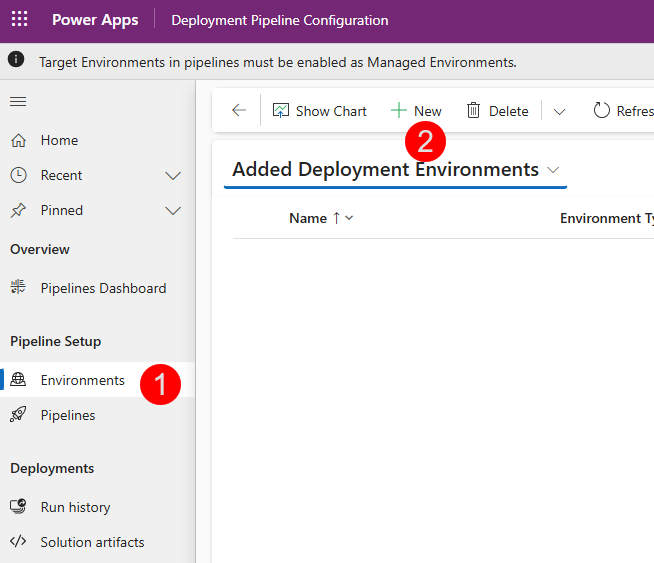Image resolution: width=654 pixels, height=563 pixels.
Task: Sort by the Name column header
Action: tap(308, 218)
